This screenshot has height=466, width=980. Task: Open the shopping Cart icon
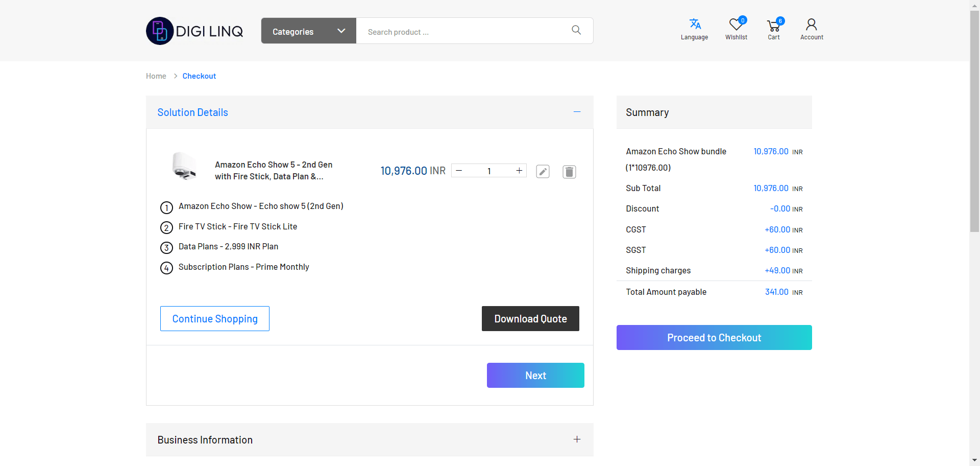773,26
